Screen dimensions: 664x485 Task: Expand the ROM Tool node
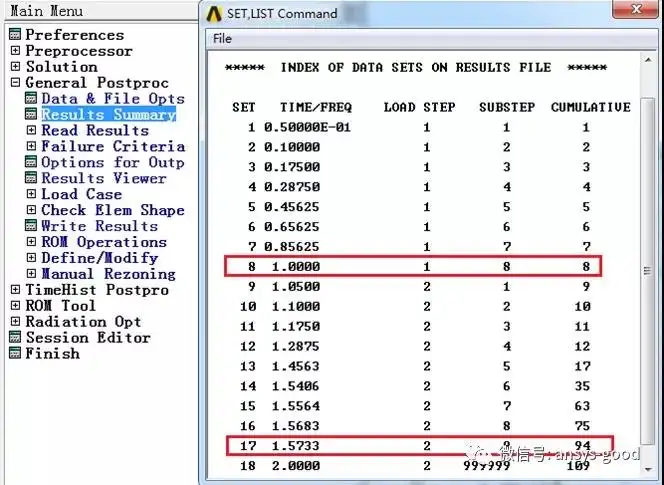[15, 305]
